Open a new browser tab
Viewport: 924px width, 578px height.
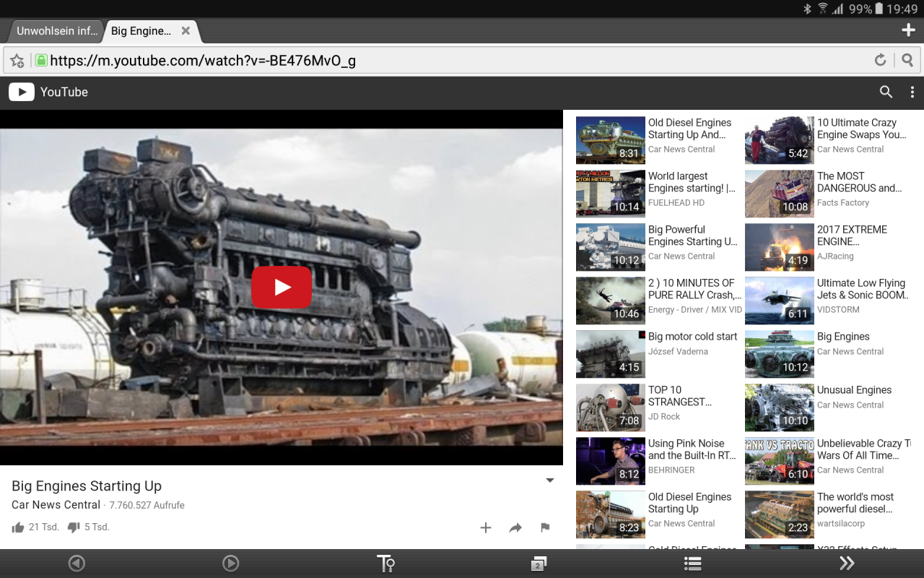coord(909,30)
